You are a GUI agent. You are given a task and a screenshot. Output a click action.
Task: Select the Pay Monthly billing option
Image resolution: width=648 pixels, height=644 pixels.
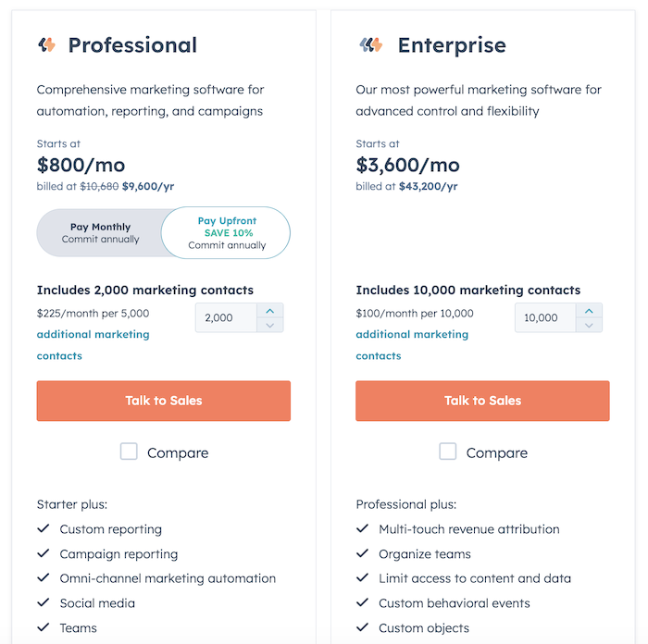click(100, 232)
